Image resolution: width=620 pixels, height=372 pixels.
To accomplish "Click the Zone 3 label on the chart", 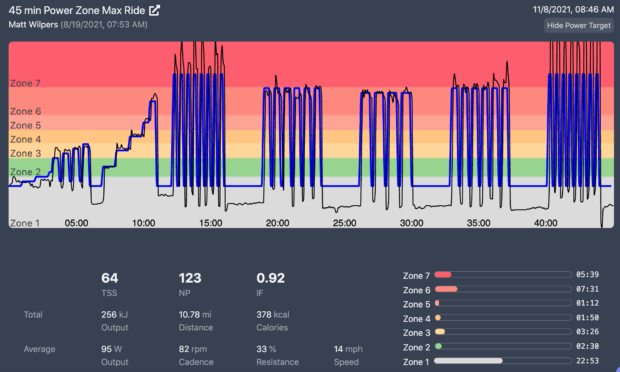I will (x=25, y=153).
